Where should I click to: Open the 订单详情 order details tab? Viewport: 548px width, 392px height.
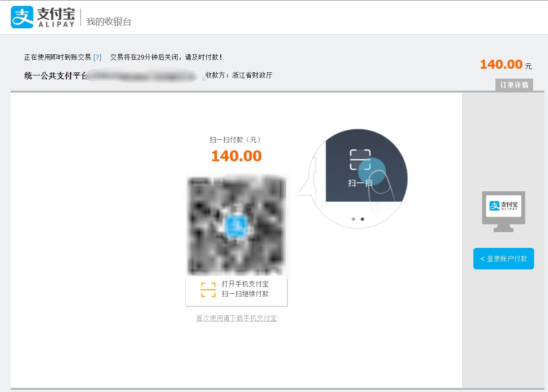[x=514, y=85]
